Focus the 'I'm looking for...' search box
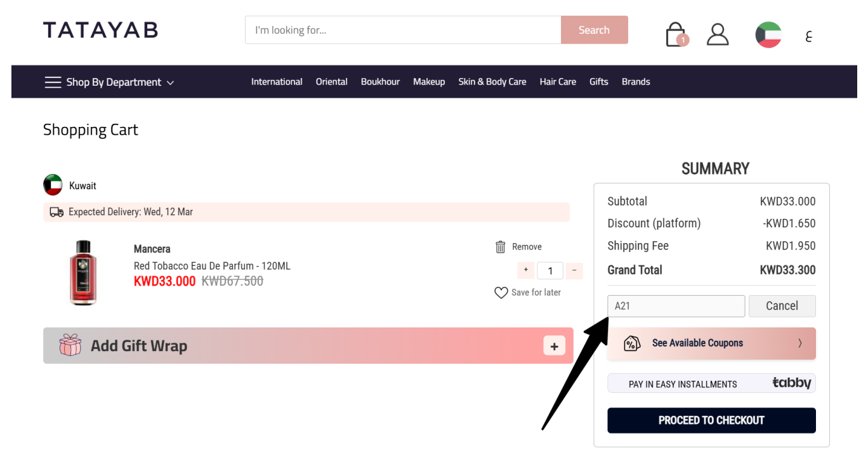This screenshot has height=457, width=868. [403, 30]
